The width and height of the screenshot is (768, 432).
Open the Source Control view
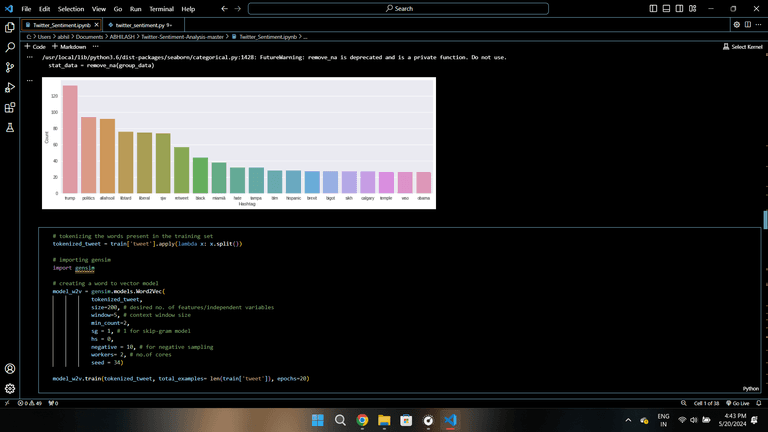tap(10, 68)
